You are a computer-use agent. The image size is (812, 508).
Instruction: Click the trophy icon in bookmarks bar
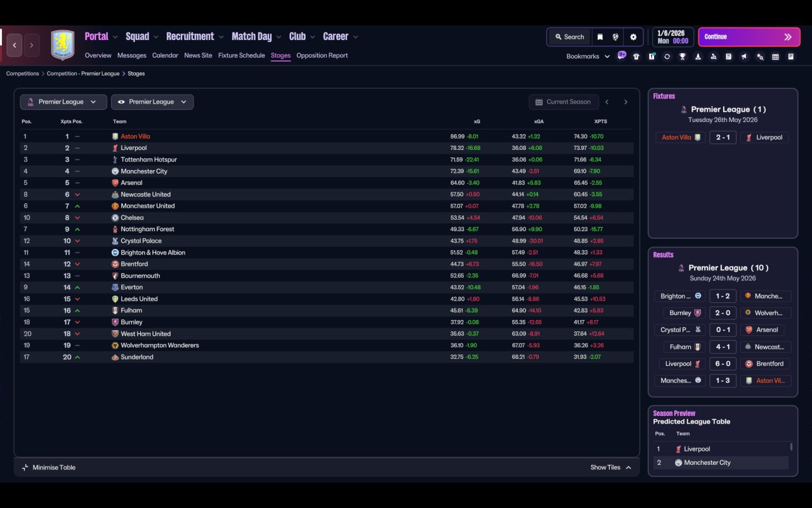click(x=683, y=57)
